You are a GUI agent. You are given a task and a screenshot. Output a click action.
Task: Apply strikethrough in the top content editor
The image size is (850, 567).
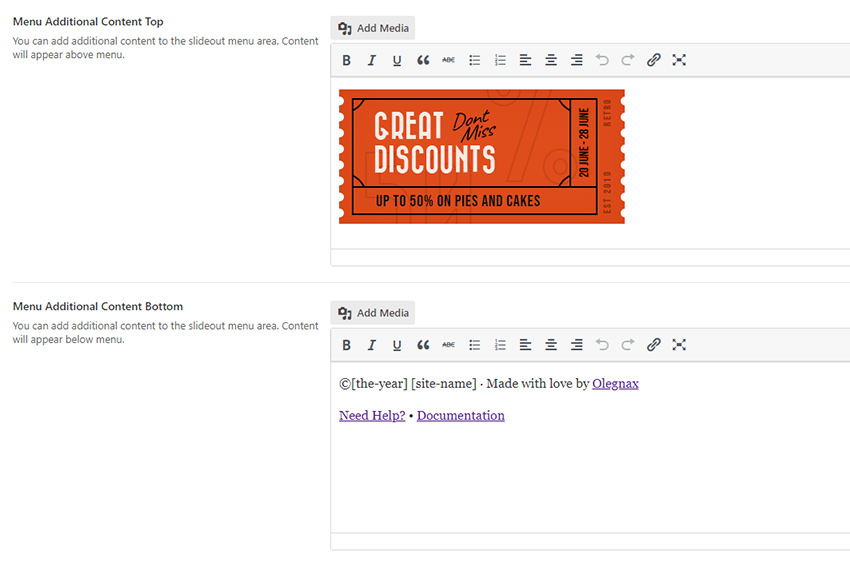(448, 60)
